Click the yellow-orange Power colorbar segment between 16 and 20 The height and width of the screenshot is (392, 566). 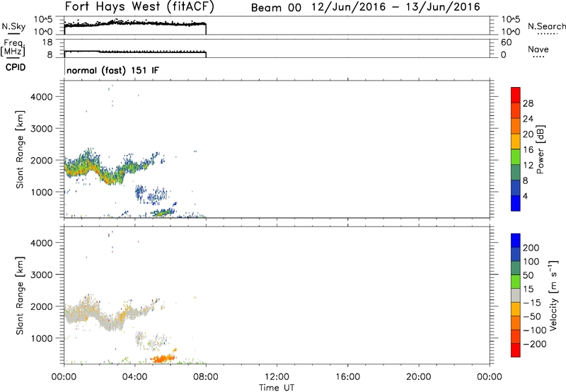point(516,141)
